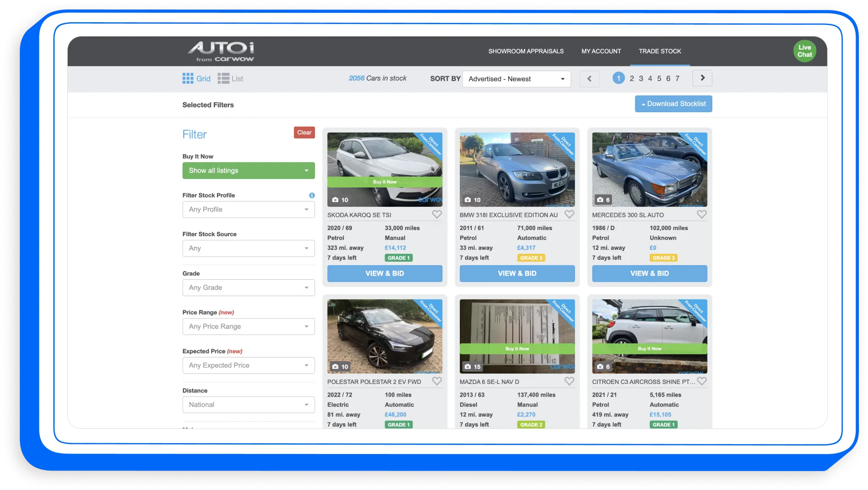Image resolution: width=868 pixels, height=490 pixels.
Task: Open the Distance National dropdown
Action: tap(249, 404)
